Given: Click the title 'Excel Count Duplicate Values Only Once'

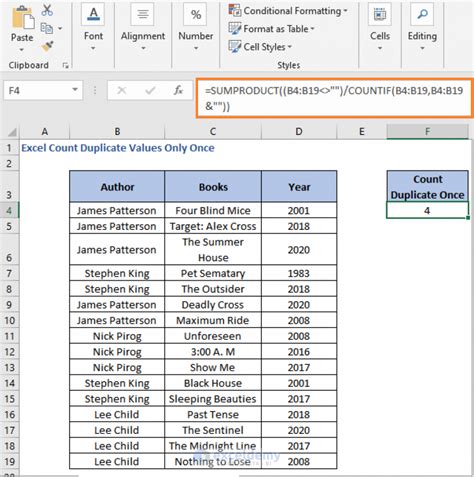Looking at the screenshot, I should 118,148.
